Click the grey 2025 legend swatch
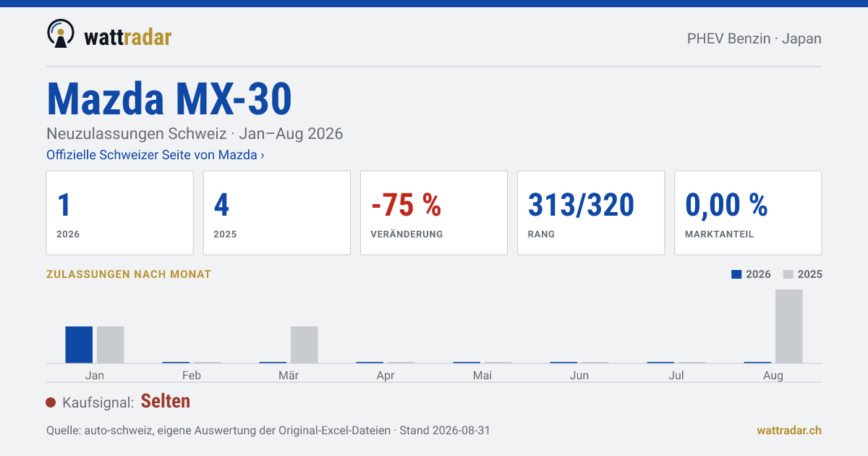 tap(788, 274)
